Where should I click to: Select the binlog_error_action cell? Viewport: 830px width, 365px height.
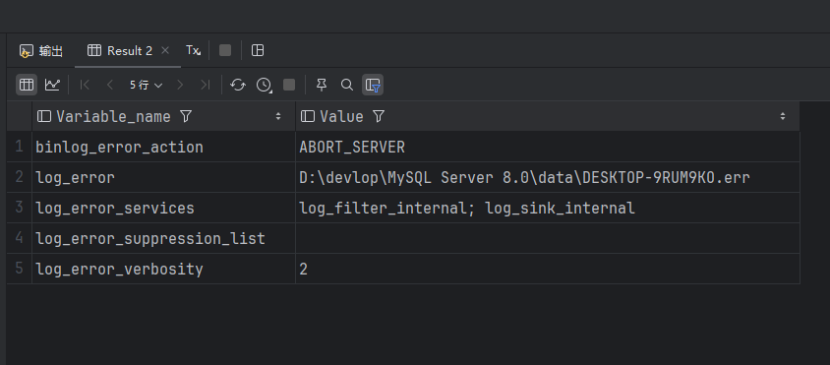coord(164,147)
